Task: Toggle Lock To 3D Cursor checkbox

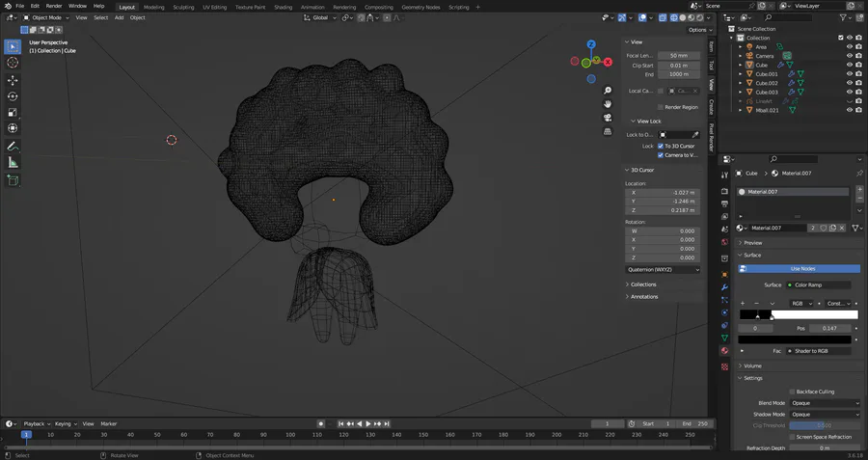Action: (x=661, y=147)
